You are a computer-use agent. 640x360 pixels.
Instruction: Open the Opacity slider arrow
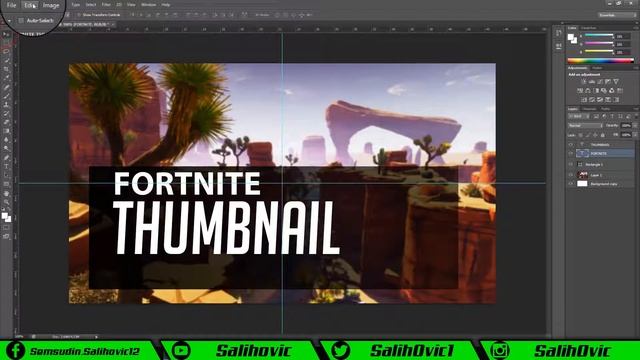point(635,126)
